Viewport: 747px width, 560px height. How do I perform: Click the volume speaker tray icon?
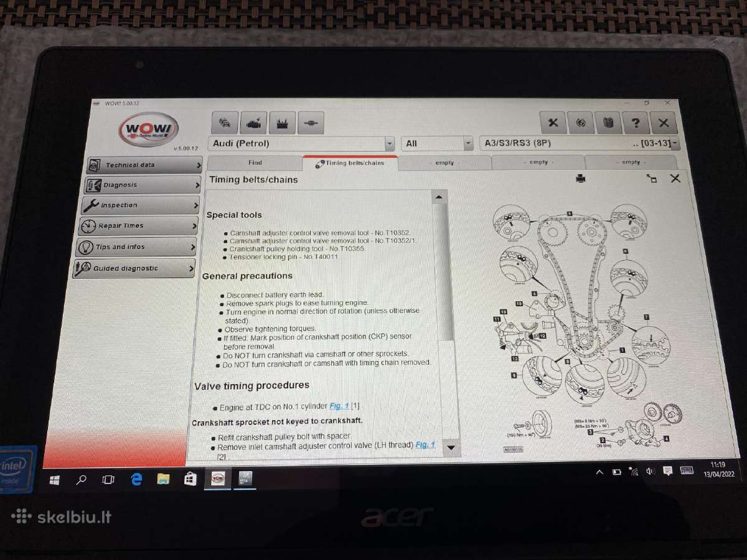click(650, 471)
